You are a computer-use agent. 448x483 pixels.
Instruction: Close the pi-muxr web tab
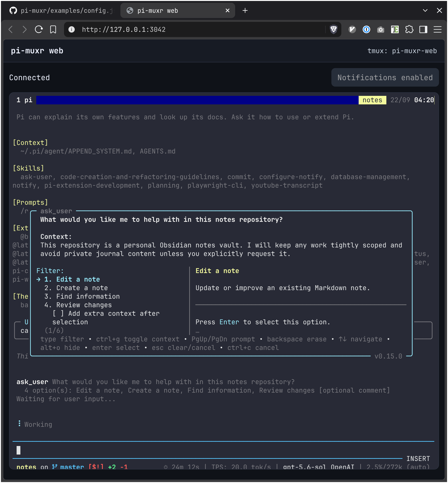click(228, 11)
